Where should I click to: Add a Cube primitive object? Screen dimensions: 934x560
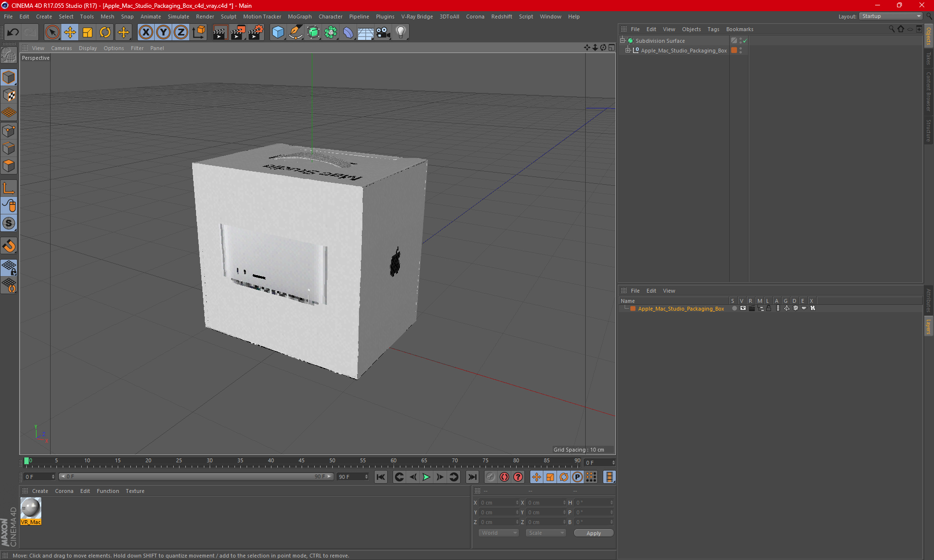(x=278, y=33)
